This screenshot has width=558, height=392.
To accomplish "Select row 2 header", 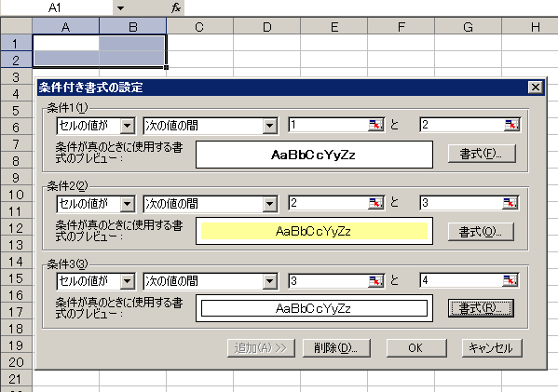I will coord(16,60).
